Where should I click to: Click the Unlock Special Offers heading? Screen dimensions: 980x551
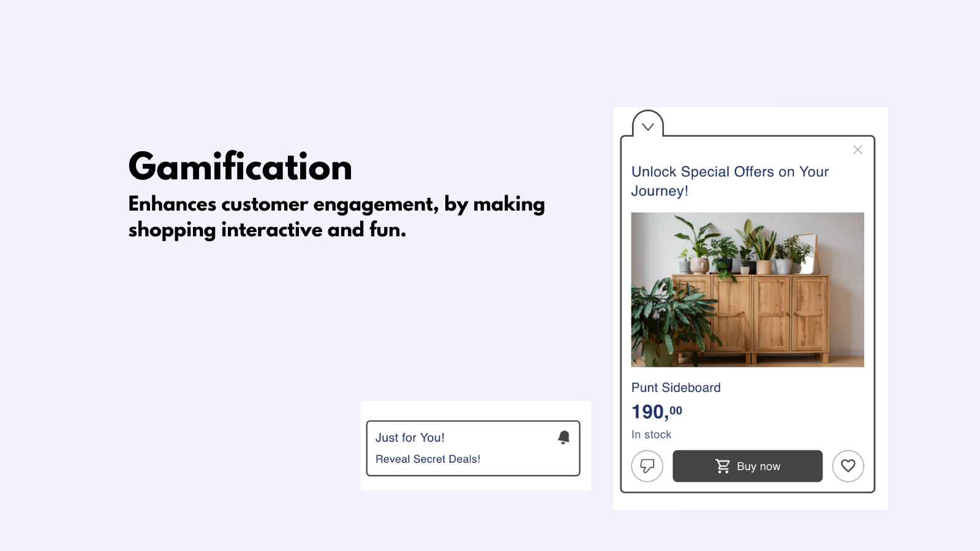coord(729,181)
